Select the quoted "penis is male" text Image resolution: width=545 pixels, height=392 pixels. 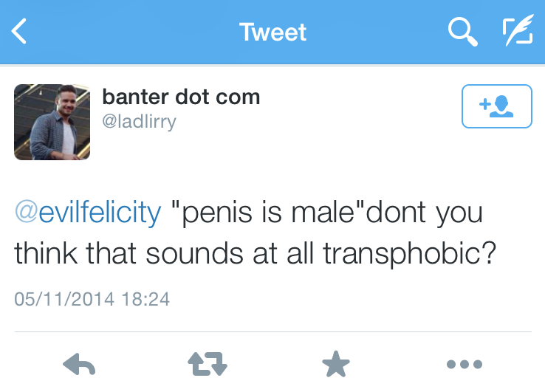tap(268, 213)
